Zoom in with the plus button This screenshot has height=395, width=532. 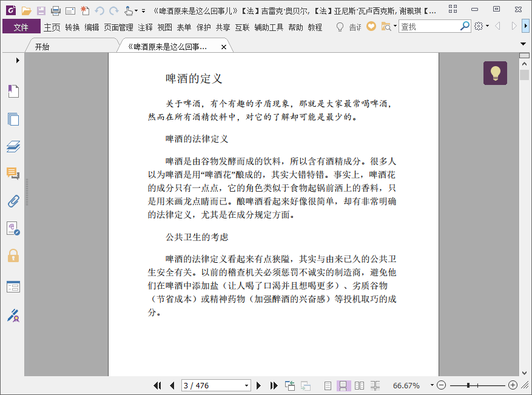pyautogui.click(x=513, y=385)
